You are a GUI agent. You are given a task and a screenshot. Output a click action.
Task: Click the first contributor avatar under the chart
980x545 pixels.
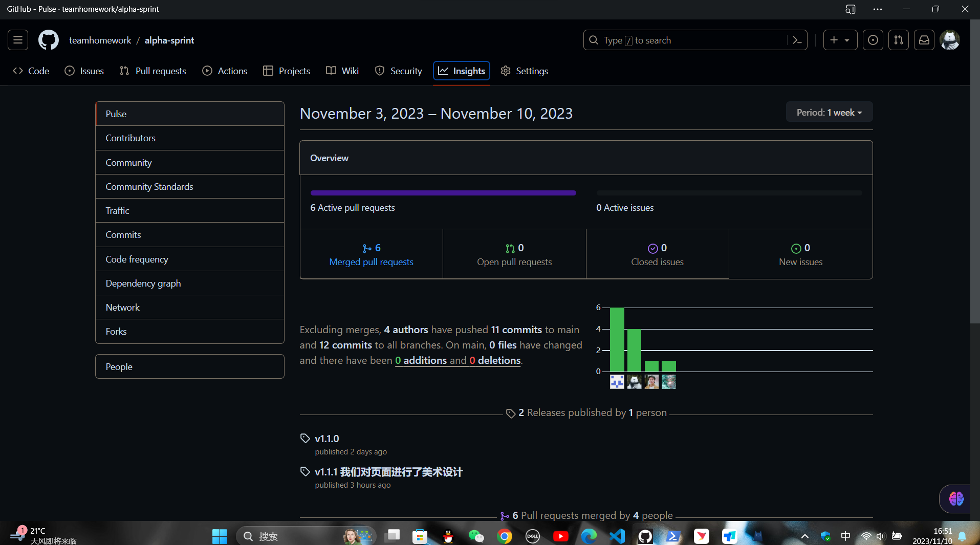point(617,382)
